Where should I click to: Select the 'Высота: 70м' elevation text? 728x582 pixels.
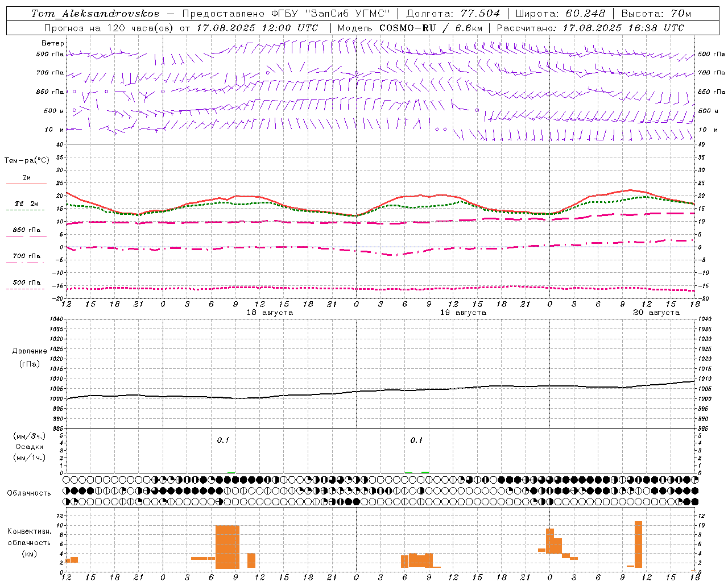656,14
